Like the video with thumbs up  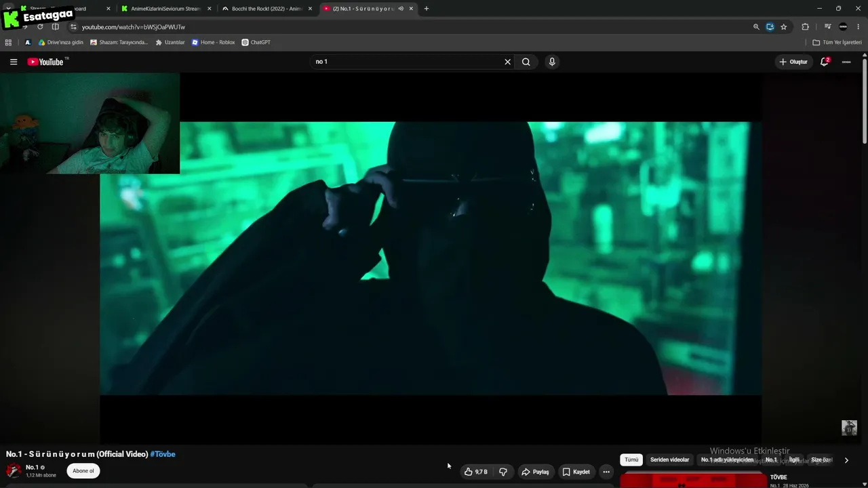click(x=476, y=472)
